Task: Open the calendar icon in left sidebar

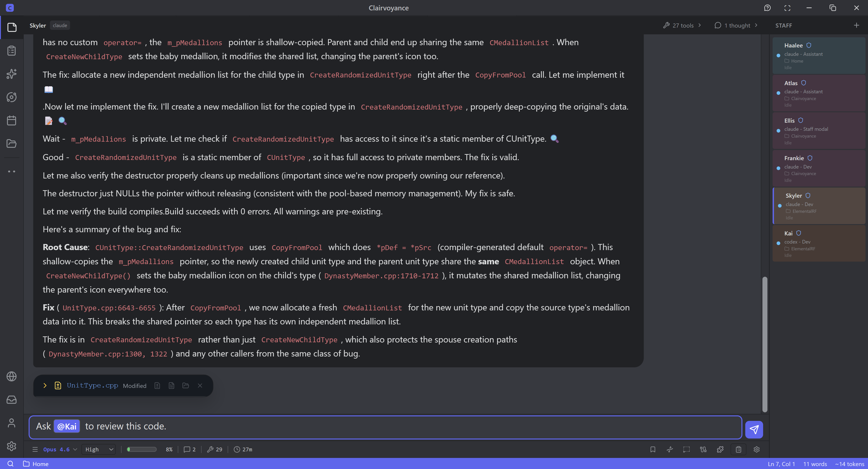Action: (x=12, y=120)
